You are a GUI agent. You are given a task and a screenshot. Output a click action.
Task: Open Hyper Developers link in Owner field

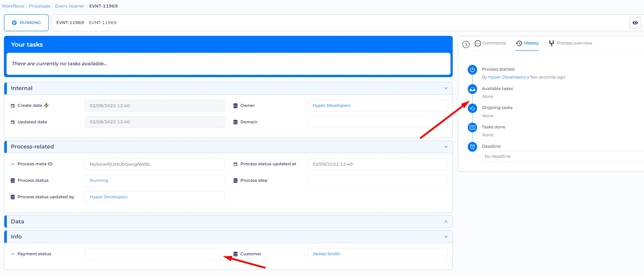331,105
